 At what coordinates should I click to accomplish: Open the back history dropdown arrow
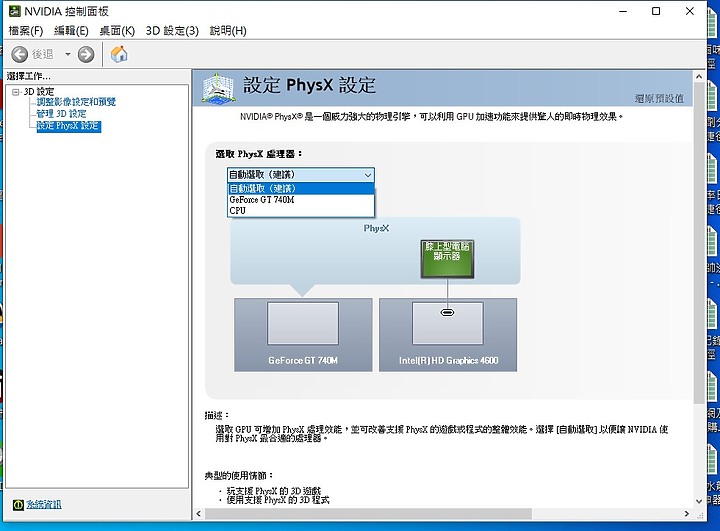pyautogui.click(x=68, y=54)
